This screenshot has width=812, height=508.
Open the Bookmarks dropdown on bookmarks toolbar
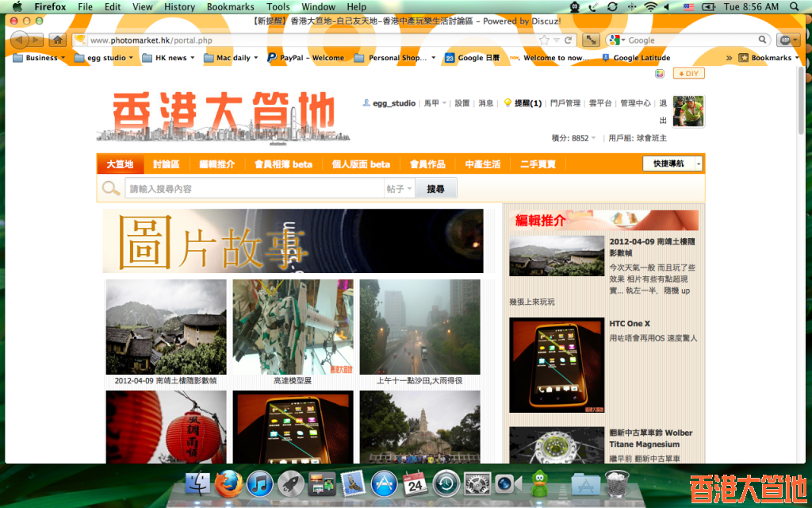[769, 57]
